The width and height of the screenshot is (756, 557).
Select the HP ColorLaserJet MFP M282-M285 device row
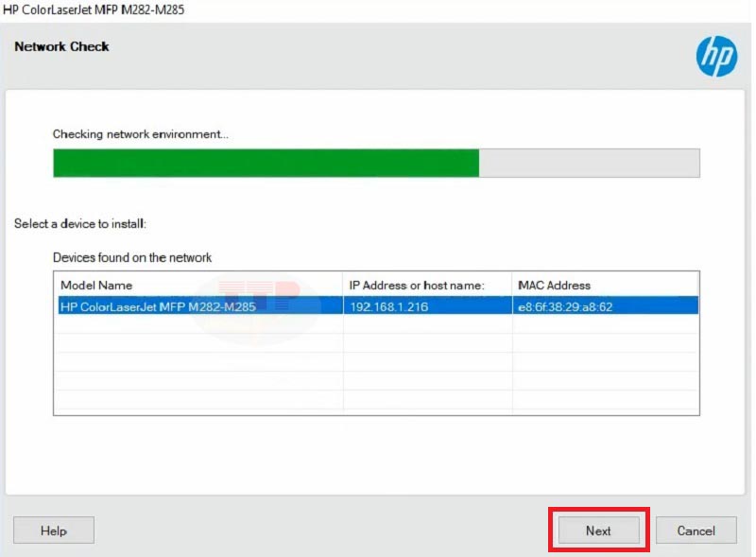tap(378, 306)
